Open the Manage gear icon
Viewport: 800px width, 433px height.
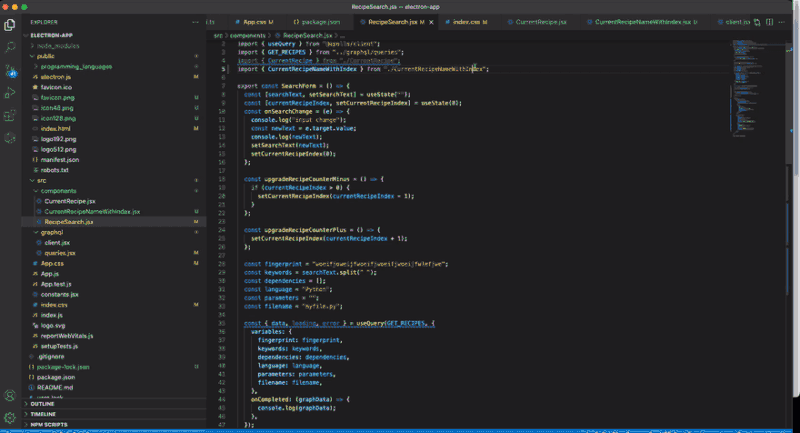pyautogui.click(x=10, y=418)
